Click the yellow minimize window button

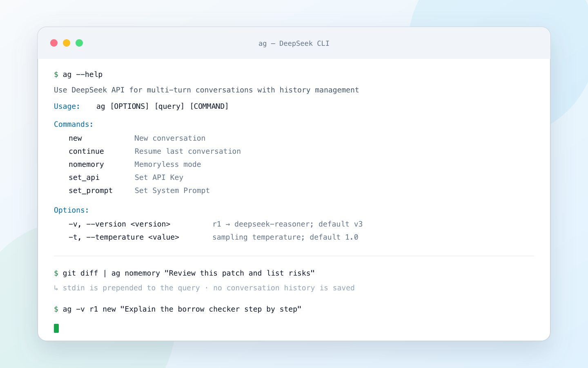click(67, 43)
